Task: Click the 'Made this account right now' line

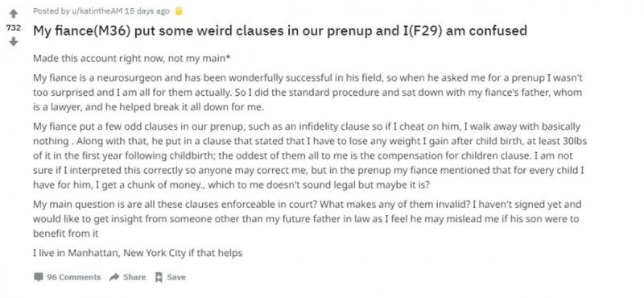Action: pyautogui.click(x=131, y=58)
